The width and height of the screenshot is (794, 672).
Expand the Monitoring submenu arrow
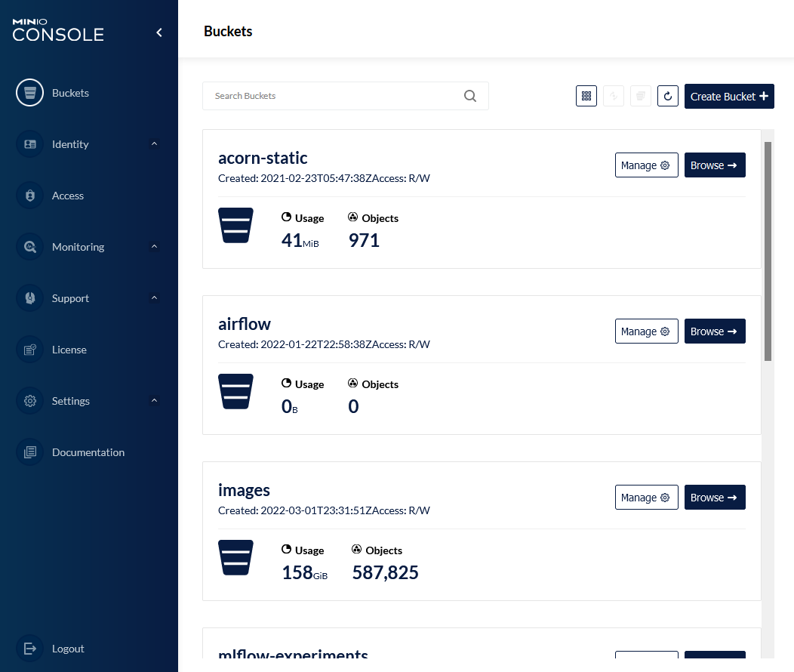click(154, 247)
